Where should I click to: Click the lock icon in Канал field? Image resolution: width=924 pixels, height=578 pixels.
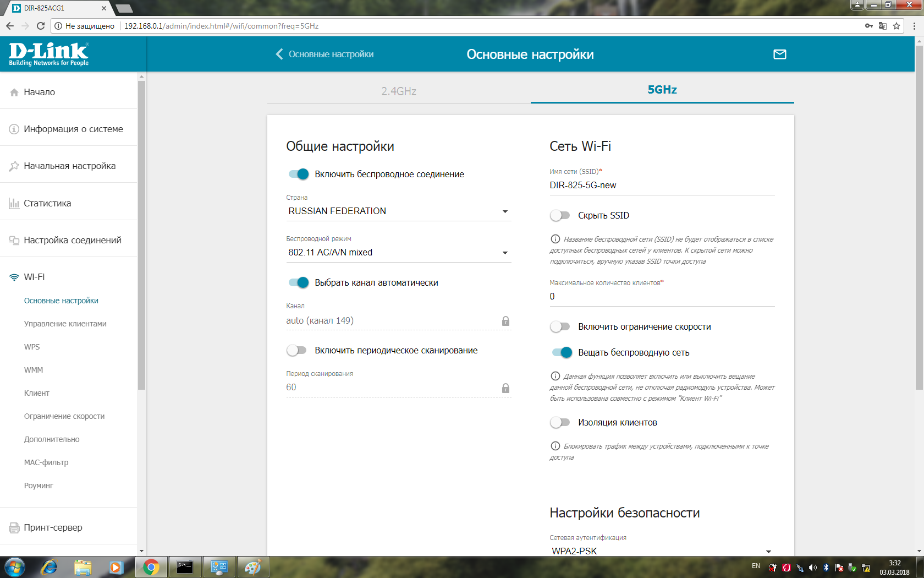coord(505,321)
